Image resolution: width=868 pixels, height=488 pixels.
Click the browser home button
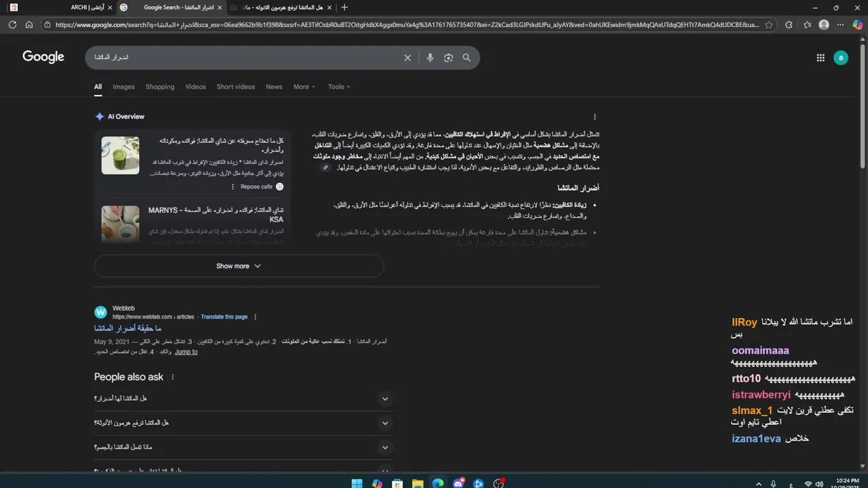[29, 24]
